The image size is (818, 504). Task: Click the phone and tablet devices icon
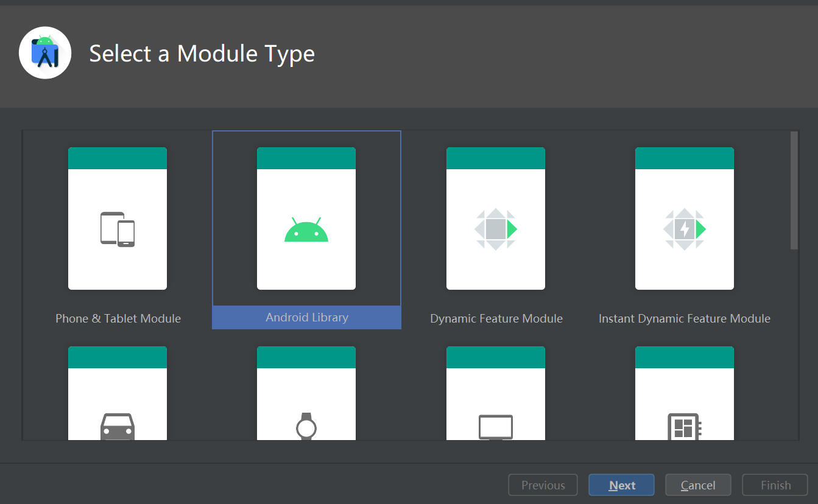coord(118,229)
